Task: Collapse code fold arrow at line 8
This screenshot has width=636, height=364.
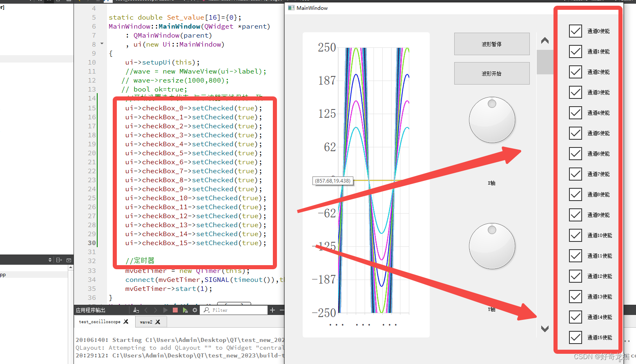Action: click(102, 44)
